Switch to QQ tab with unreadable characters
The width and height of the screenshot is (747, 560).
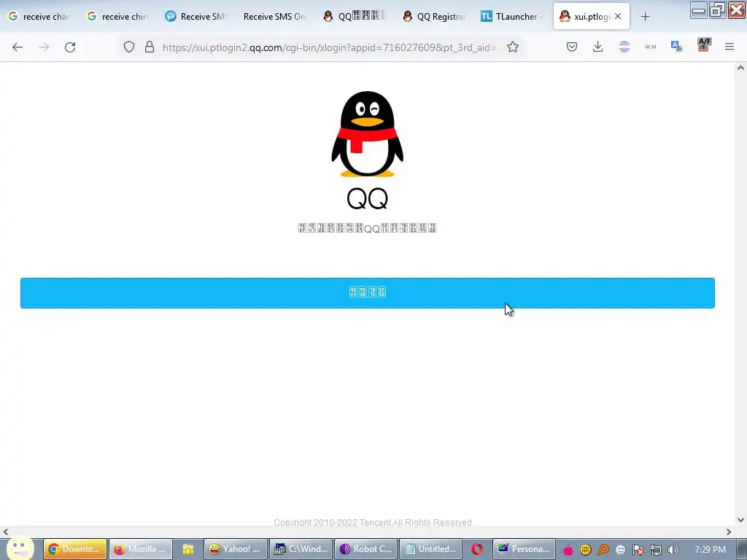(x=355, y=16)
